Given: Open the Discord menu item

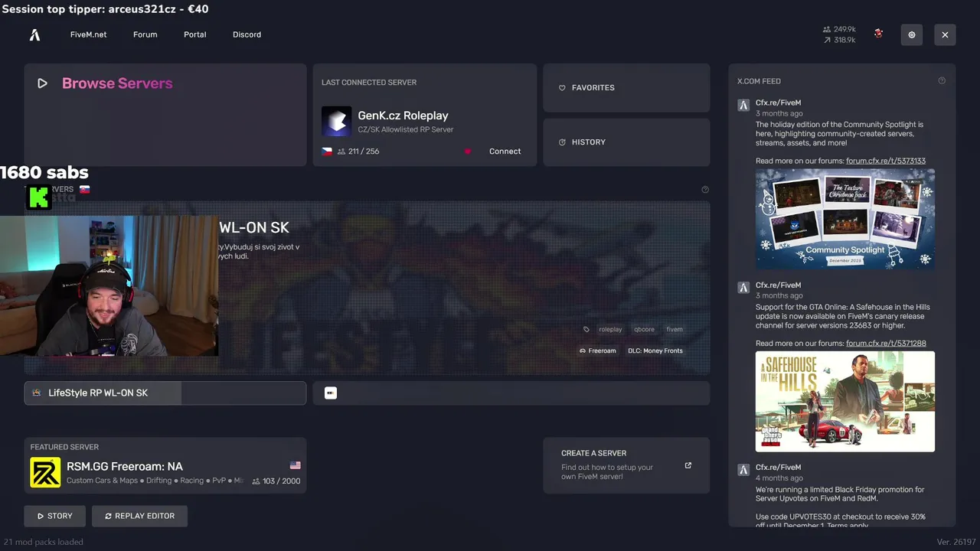Looking at the screenshot, I should 247,34.
